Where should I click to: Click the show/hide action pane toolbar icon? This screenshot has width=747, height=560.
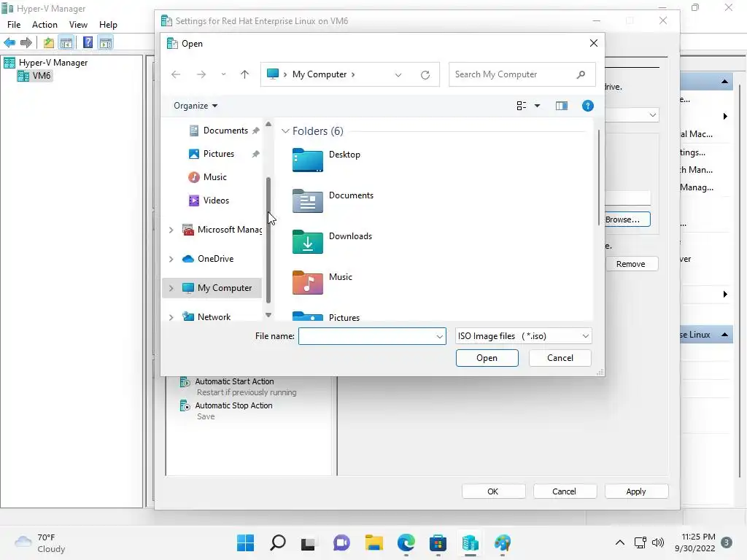coord(106,43)
